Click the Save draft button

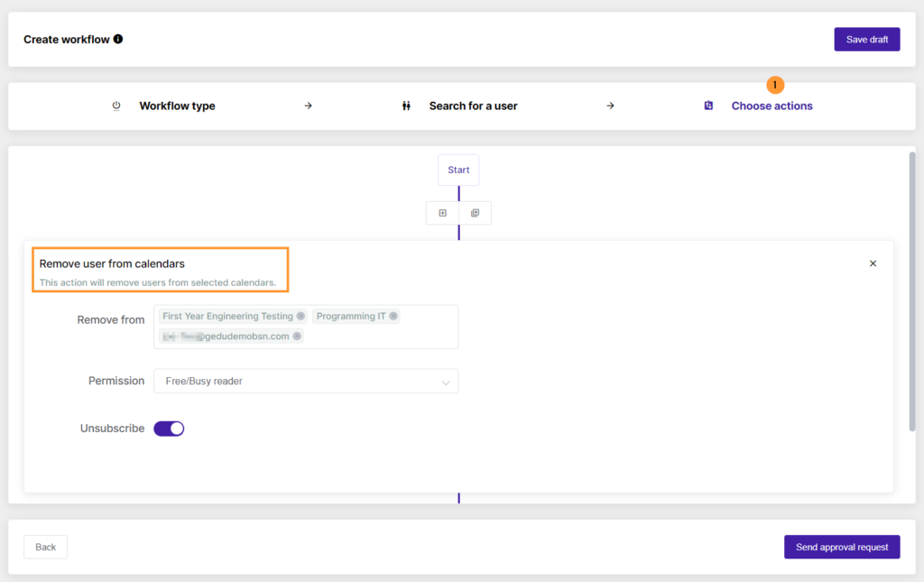click(866, 39)
